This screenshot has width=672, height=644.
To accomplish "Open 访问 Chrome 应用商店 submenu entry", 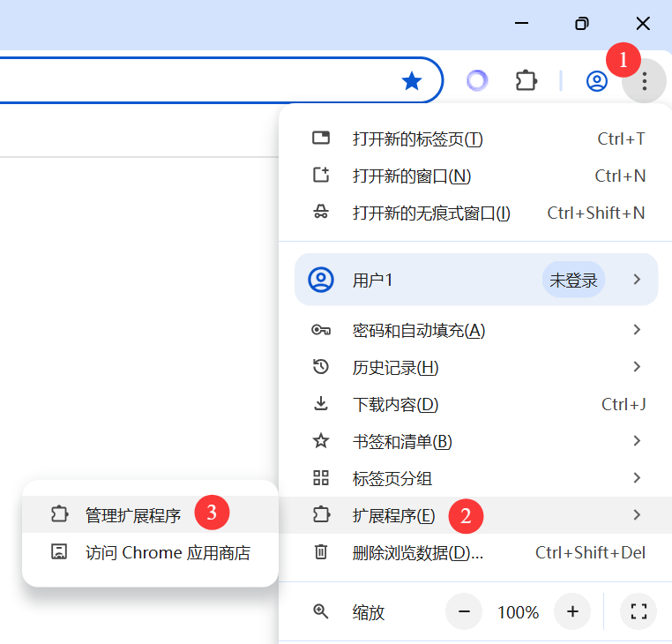I will (168, 553).
